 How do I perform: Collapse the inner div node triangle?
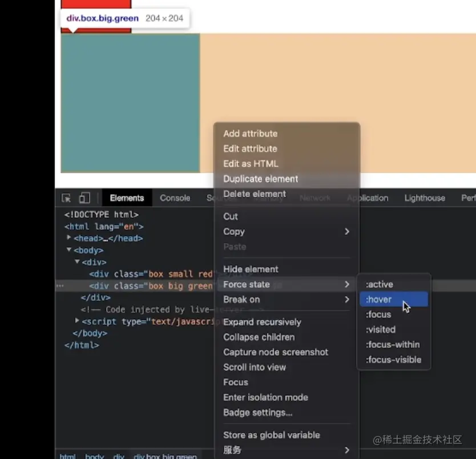[77, 261]
